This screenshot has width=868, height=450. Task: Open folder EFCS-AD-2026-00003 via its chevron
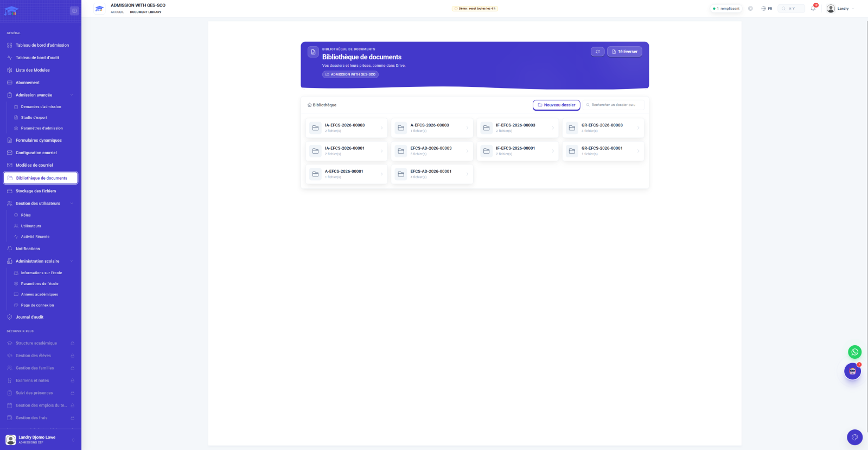pos(467,151)
